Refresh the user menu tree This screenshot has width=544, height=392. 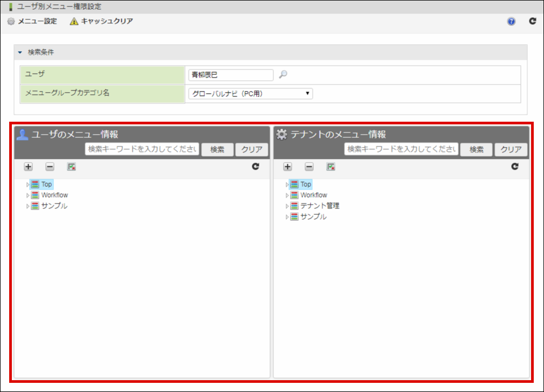[256, 166]
